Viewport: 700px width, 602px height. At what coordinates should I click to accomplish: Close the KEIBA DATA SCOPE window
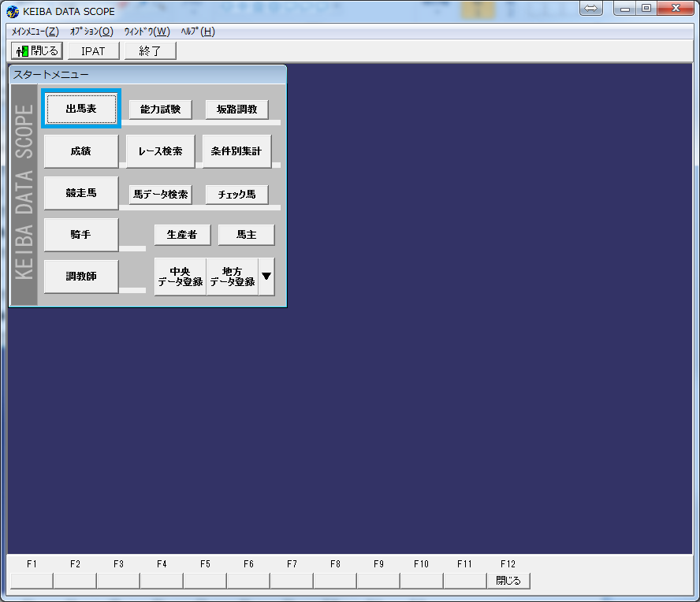(x=676, y=8)
